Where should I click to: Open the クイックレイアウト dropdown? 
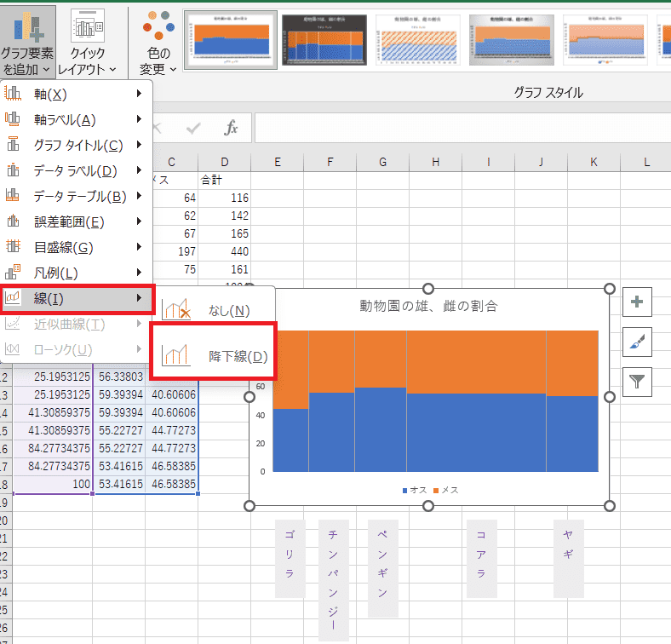click(88, 42)
